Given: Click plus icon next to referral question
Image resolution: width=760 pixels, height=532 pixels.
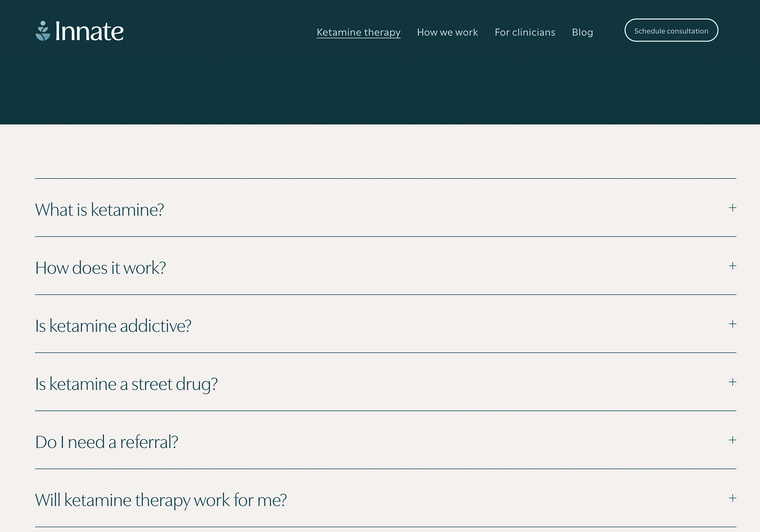Looking at the screenshot, I should (732, 440).
